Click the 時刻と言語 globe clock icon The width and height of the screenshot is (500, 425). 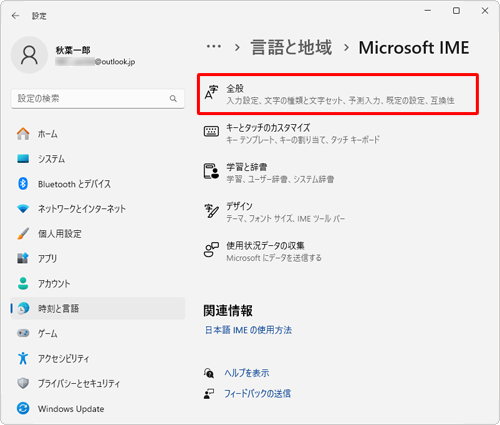tap(23, 308)
